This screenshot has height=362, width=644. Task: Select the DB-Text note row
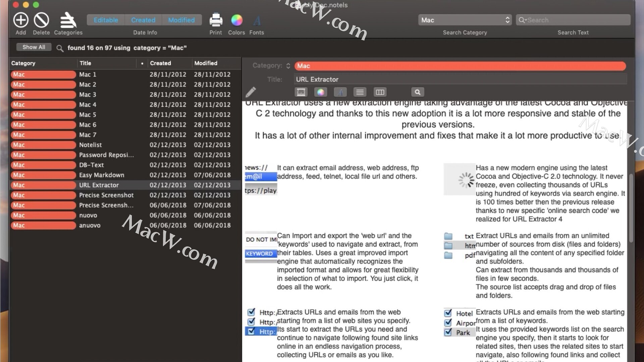point(125,165)
